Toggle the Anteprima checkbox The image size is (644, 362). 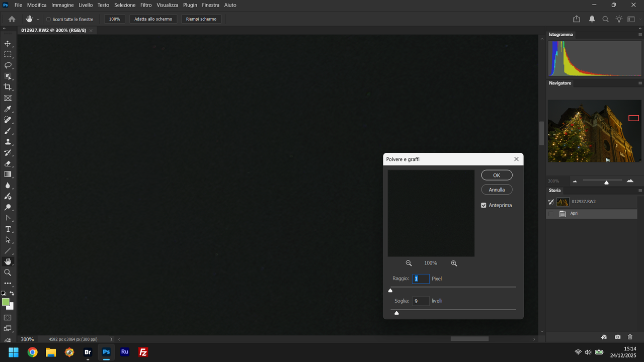(x=484, y=205)
